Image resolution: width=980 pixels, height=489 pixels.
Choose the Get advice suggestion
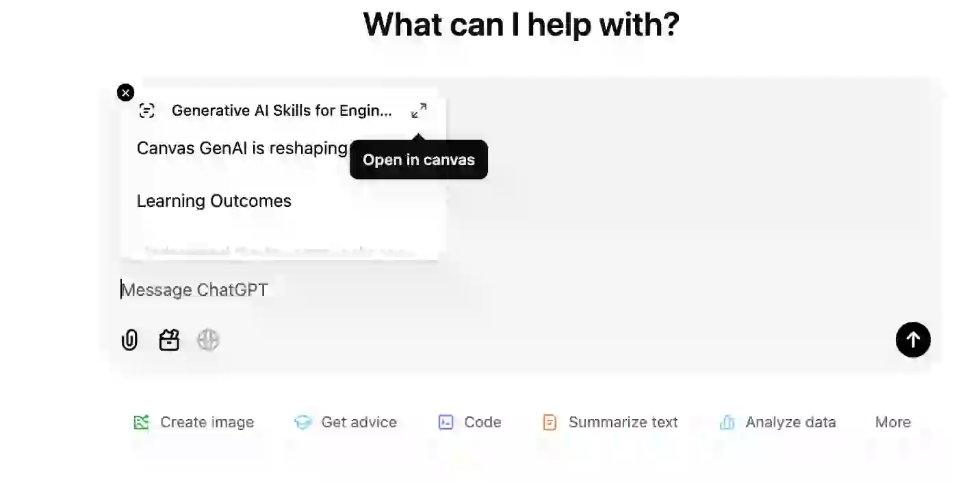346,423
